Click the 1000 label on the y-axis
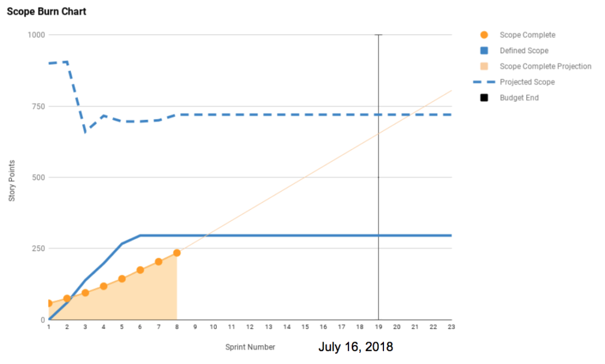This screenshot has width=605, height=364. (36, 35)
